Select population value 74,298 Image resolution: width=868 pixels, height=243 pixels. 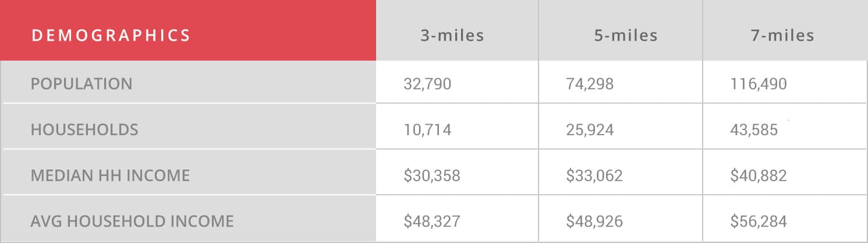point(590,84)
